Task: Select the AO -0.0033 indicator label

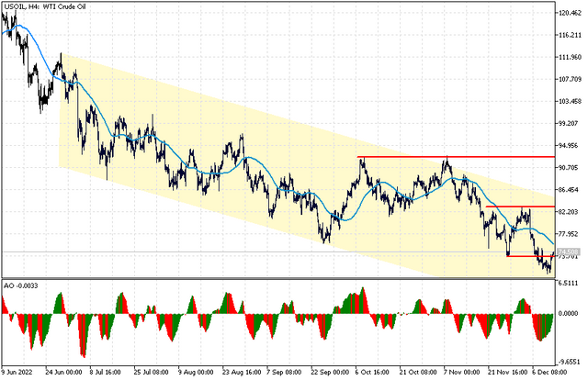Action: point(20,286)
